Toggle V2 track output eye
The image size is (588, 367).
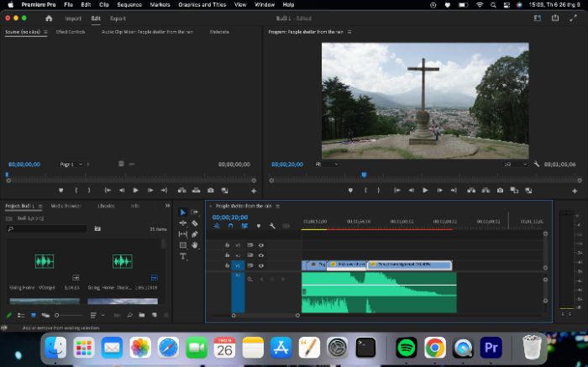(261, 255)
